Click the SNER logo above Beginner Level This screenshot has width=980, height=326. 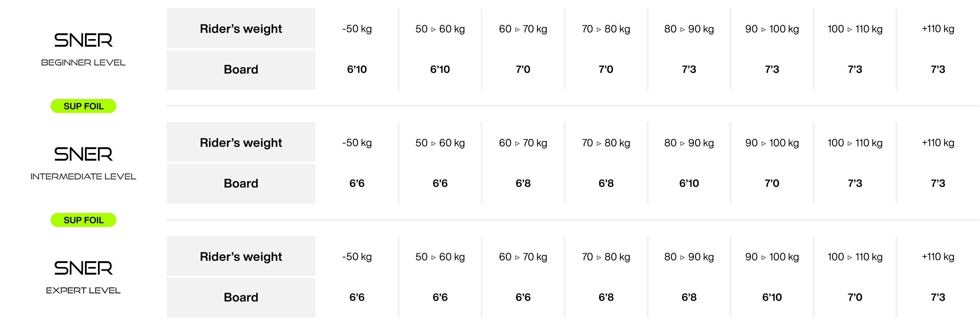pyautogui.click(x=83, y=40)
